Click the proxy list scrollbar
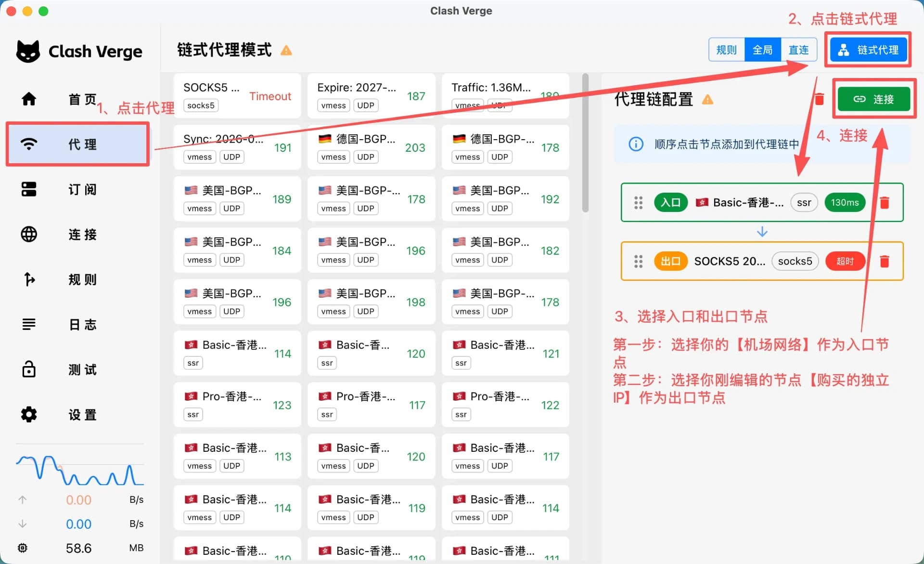This screenshot has height=564, width=924. click(x=585, y=143)
